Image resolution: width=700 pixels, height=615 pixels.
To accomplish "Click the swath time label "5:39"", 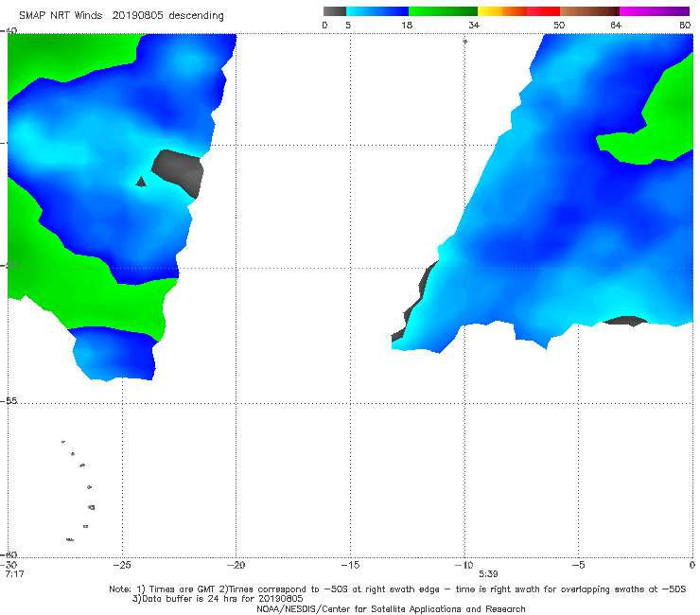I will coord(488,574).
